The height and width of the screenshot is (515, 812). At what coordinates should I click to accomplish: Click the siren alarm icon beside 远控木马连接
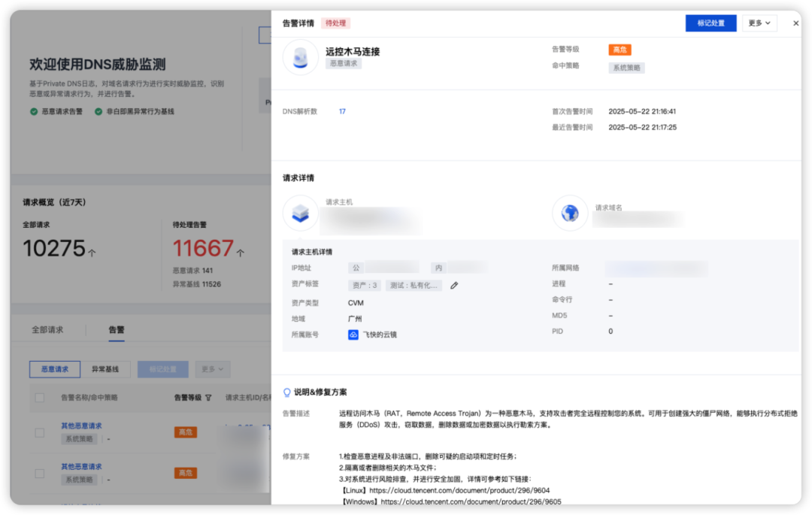tap(300, 58)
